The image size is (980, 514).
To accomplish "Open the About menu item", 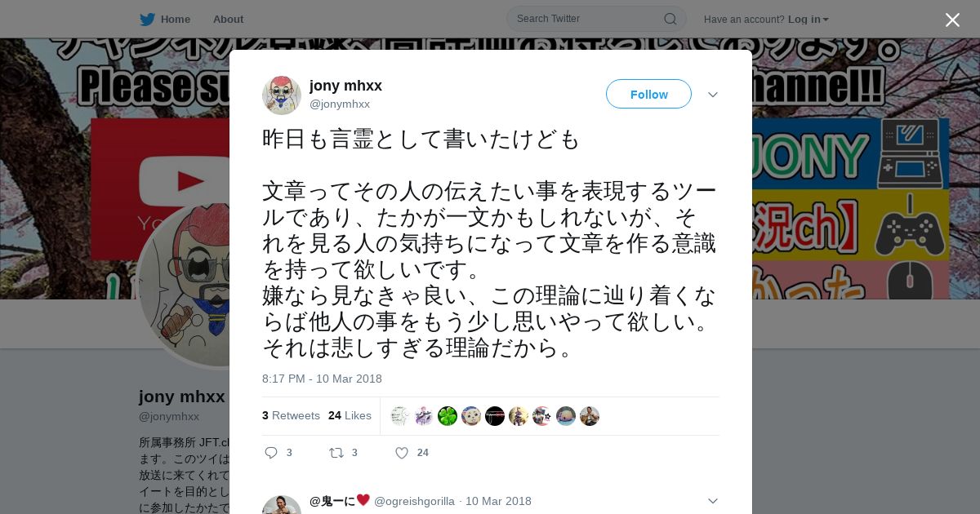I will tap(228, 19).
